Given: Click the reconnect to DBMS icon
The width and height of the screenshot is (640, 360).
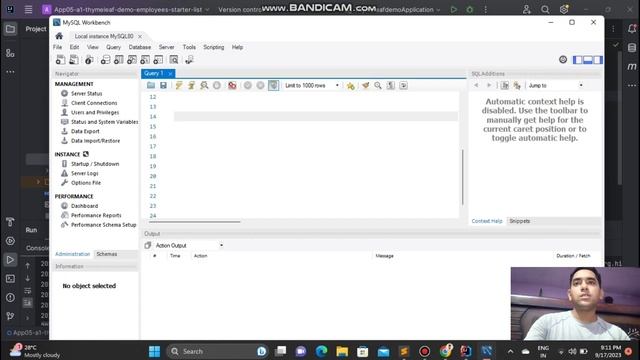Looking at the screenshot, I should click(x=189, y=60).
